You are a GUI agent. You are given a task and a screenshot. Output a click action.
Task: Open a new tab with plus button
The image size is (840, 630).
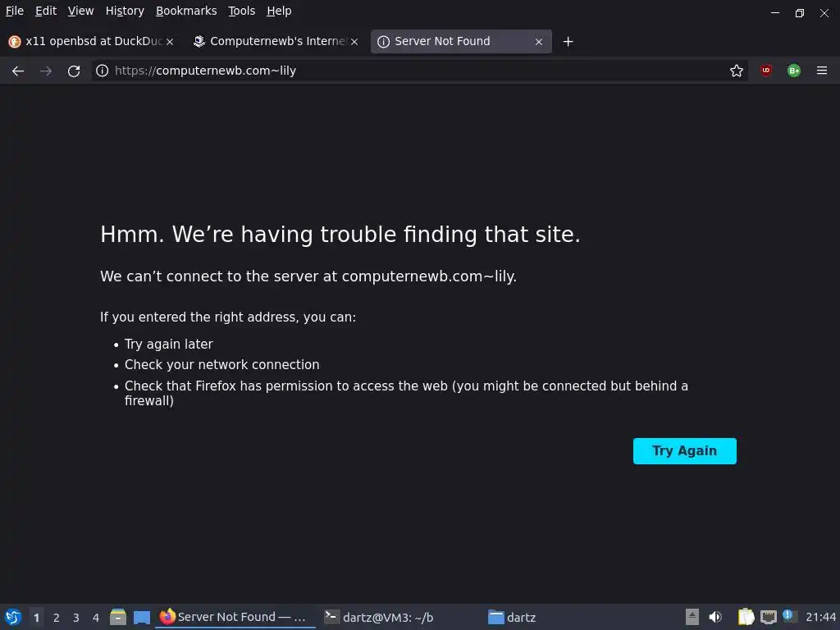(568, 41)
